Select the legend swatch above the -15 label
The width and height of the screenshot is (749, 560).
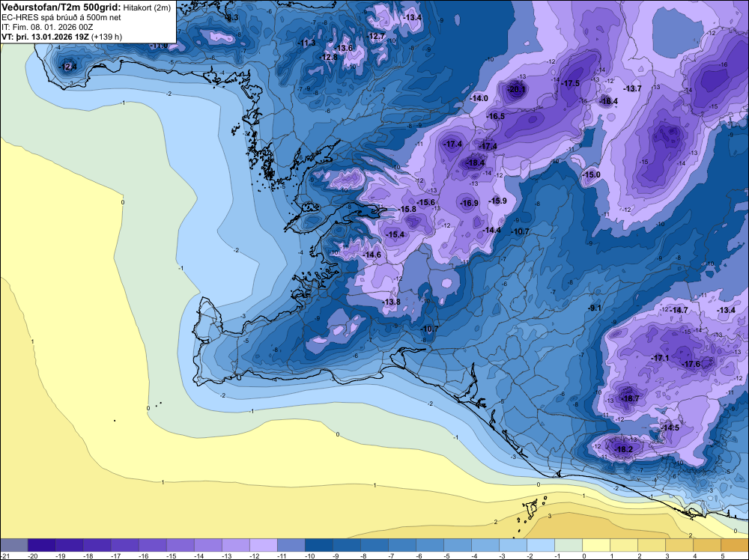(180, 545)
